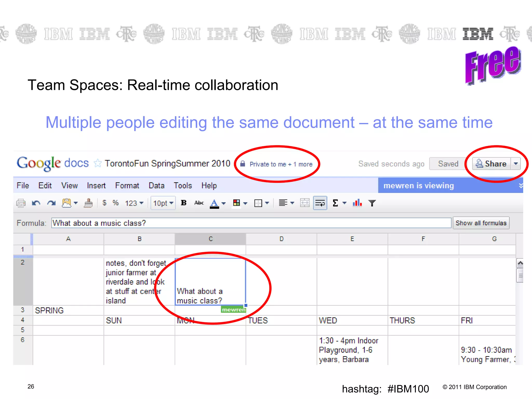Apply the text color A icon
532x399 pixels.
point(214,203)
